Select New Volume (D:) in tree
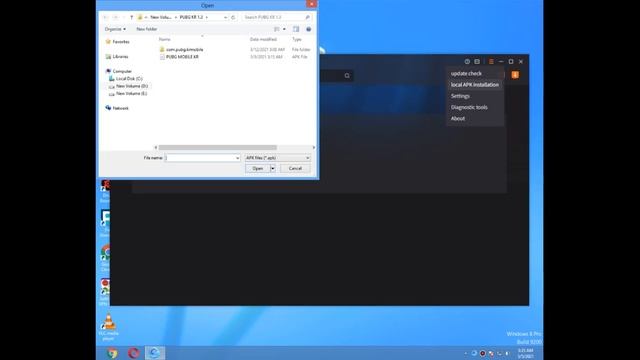 click(128, 86)
